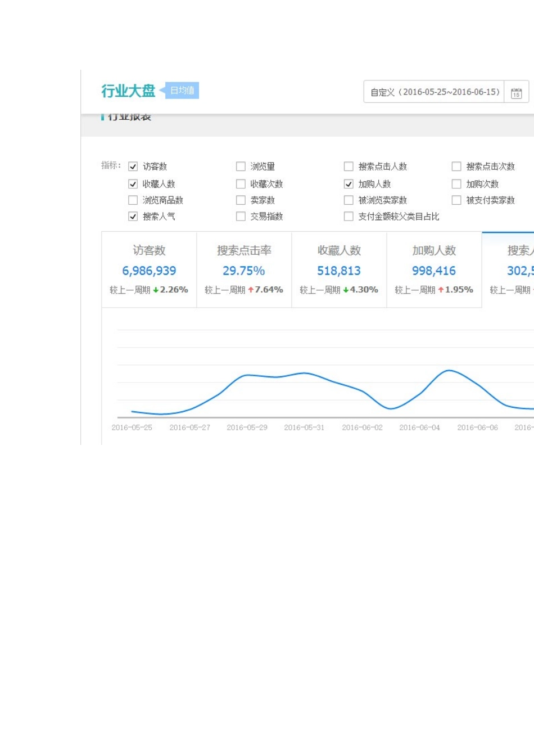Screen dimensions: 534x756
Task: Click the 29.75% click rate value
Action: (244, 271)
